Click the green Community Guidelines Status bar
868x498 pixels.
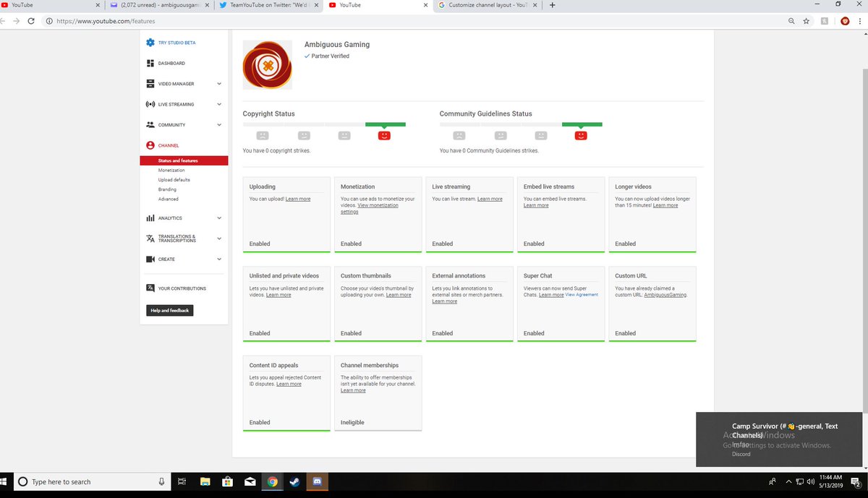[x=582, y=124]
